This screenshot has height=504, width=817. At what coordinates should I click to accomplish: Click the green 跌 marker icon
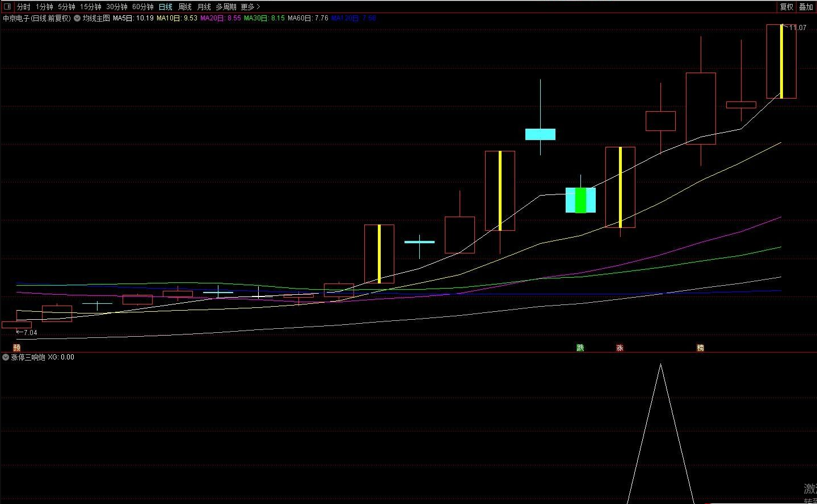coord(580,348)
